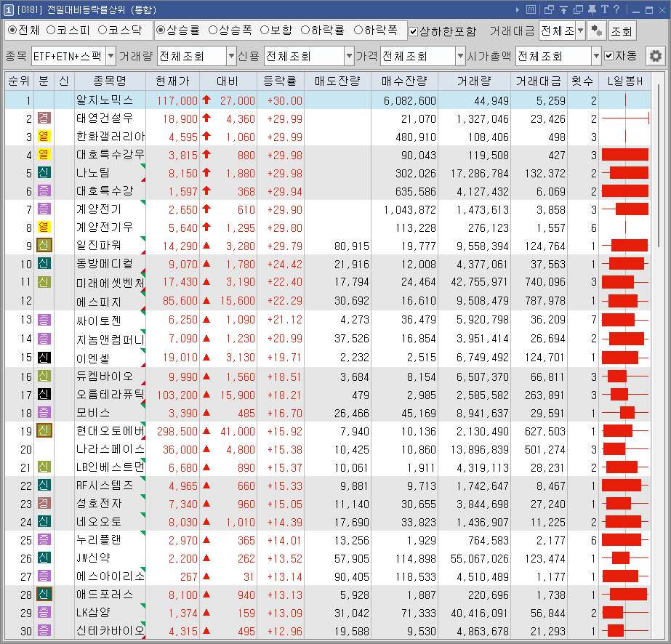Click the pushpin icon in title bar
Viewport: 671px width, 644px height.
592,9
